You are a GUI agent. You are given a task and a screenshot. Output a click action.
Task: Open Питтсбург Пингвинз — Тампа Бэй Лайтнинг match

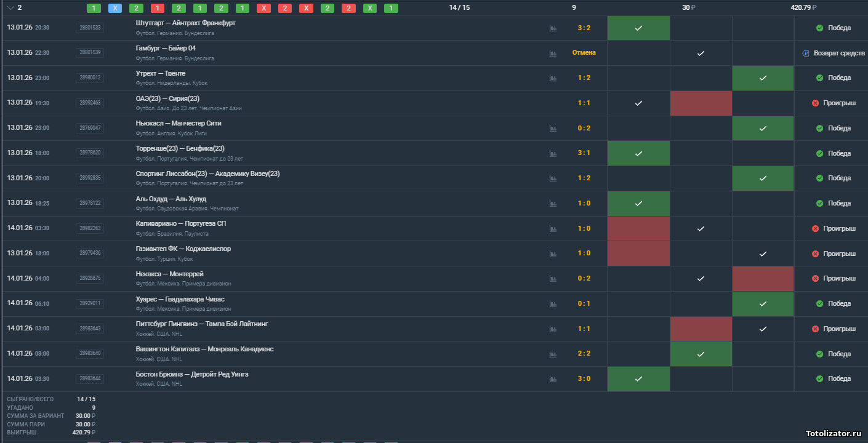(x=202, y=324)
